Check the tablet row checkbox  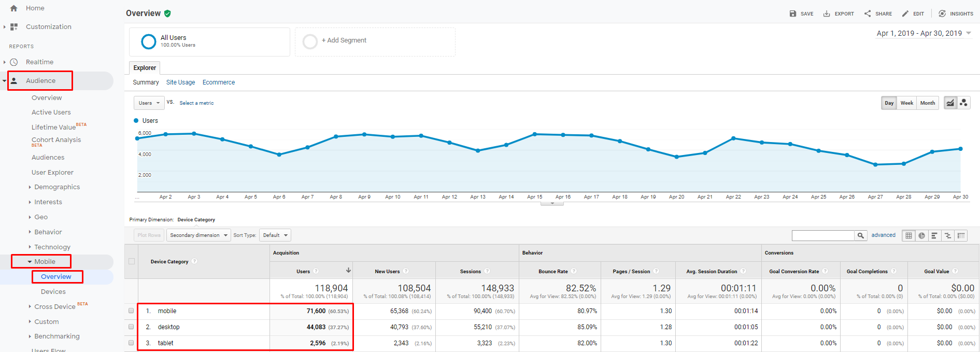point(131,343)
